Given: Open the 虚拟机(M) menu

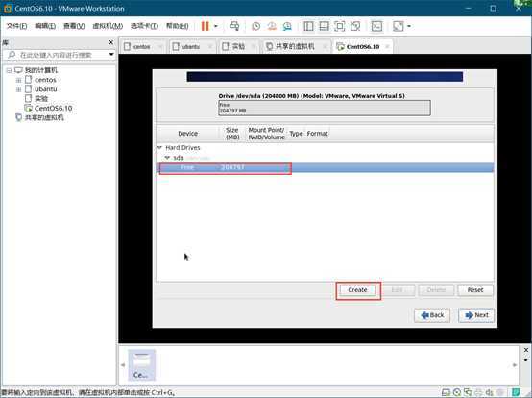Looking at the screenshot, I should 108,26.
